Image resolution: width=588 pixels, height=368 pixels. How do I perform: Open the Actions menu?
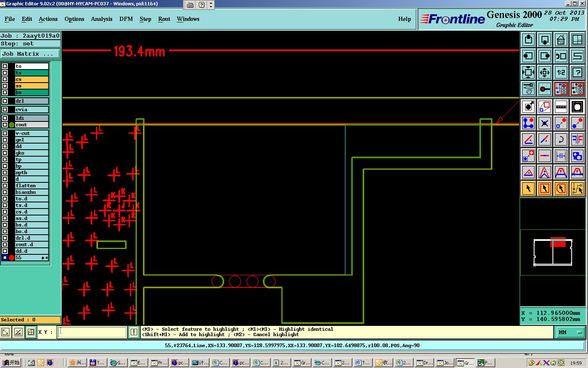[x=48, y=19]
